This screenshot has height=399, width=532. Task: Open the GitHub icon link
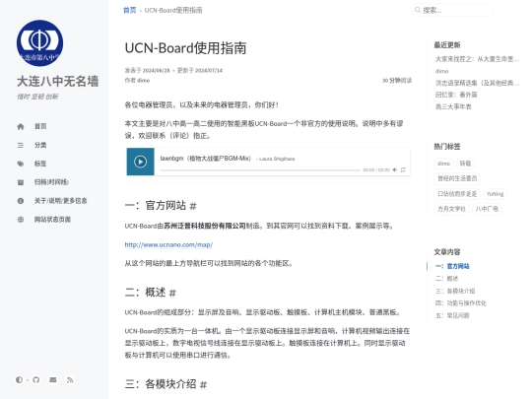click(36, 379)
